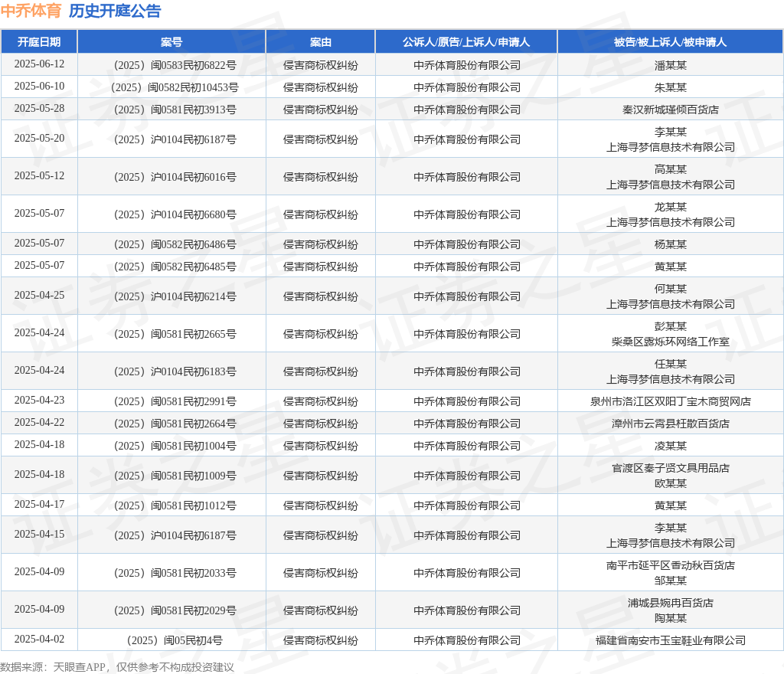Click date cell 2025-04-02
The image size is (784, 674).
[x=39, y=639]
